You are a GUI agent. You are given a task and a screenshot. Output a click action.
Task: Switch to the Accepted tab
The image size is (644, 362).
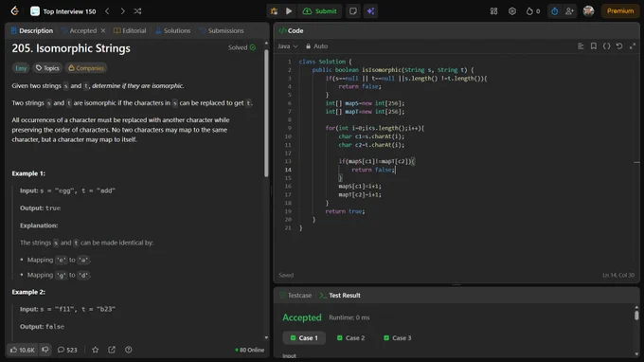80,31
